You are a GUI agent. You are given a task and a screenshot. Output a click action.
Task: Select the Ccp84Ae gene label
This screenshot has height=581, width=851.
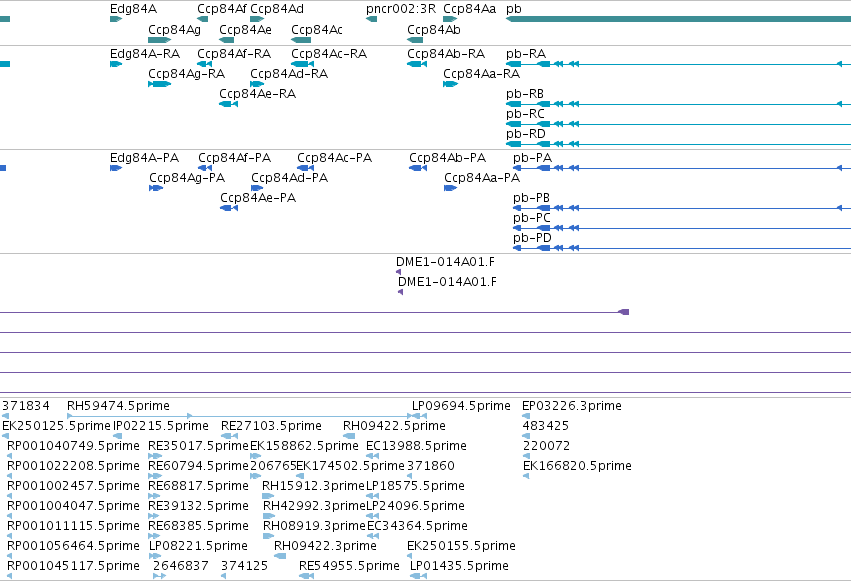point(245,30)
